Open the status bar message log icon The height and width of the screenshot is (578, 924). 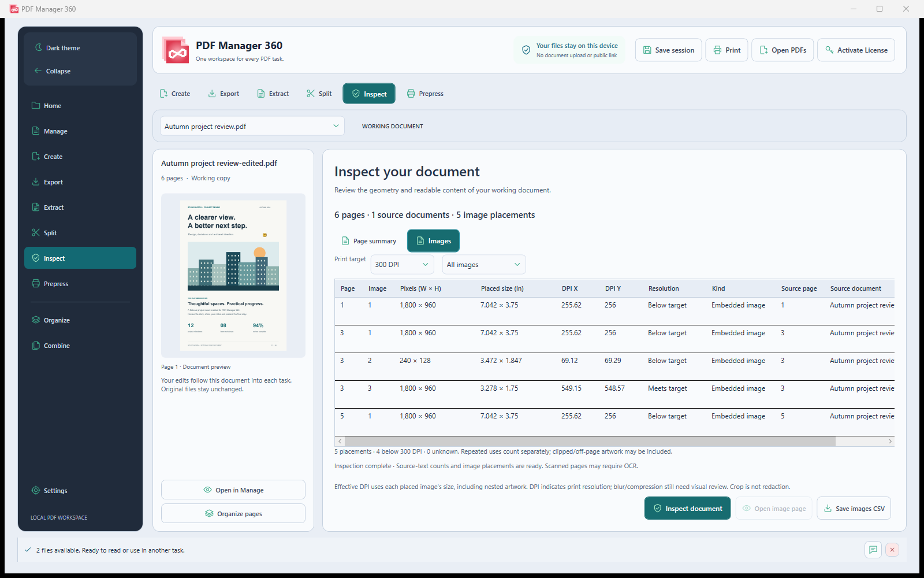pos(873,550)
